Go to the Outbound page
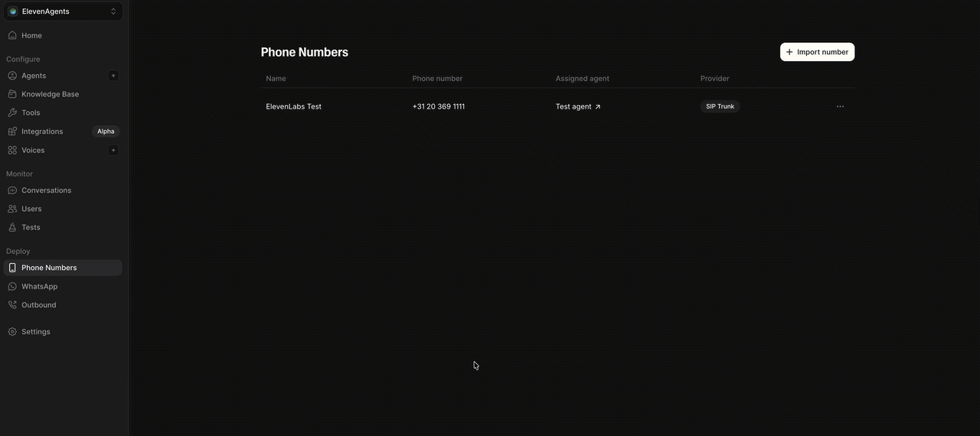 click(38, 305)
